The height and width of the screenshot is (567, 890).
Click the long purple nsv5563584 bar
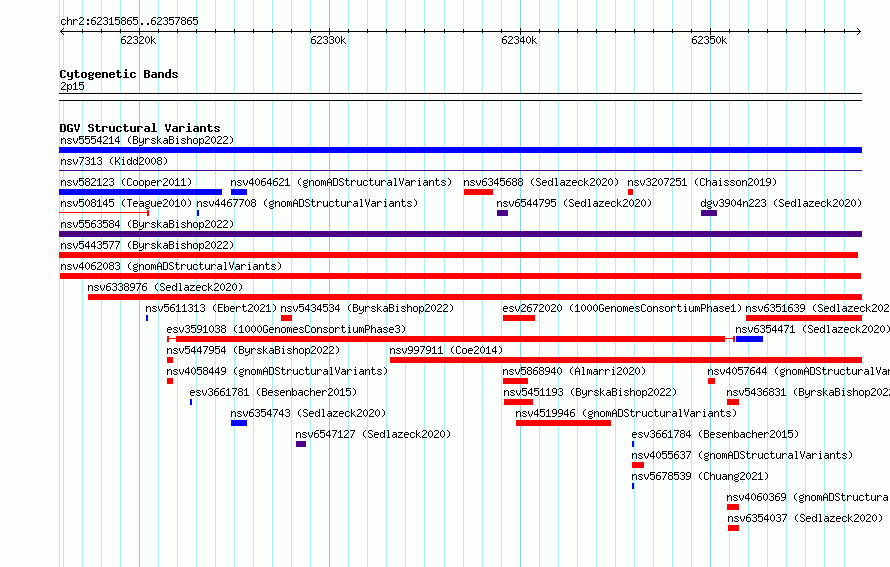tap(460, 234)
